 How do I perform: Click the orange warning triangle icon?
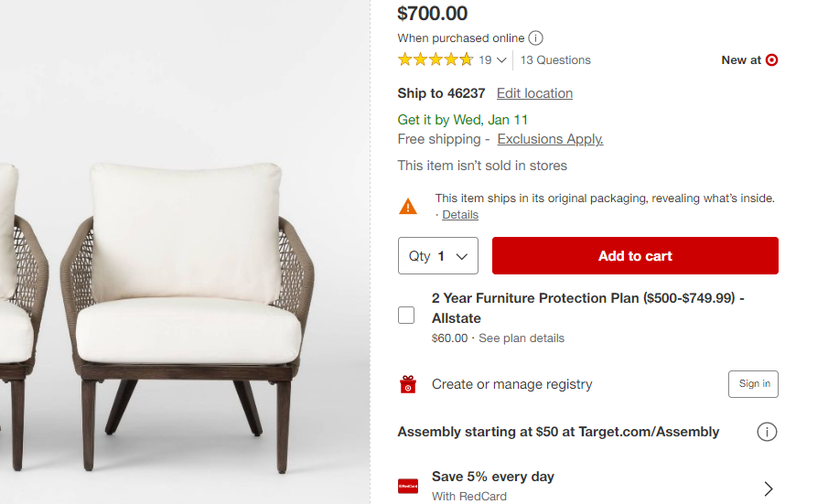pos(408,206)
